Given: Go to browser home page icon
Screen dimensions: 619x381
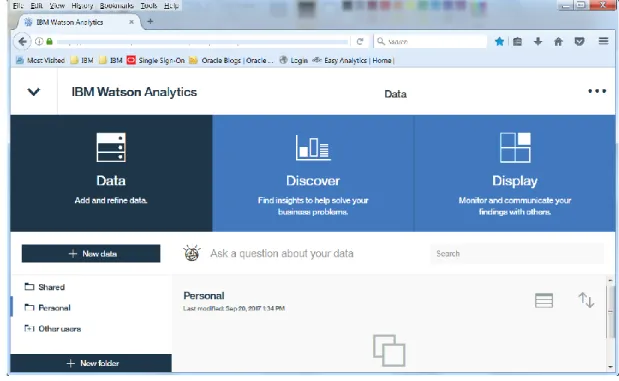Looking at the screenshot, I should point(558,41).
